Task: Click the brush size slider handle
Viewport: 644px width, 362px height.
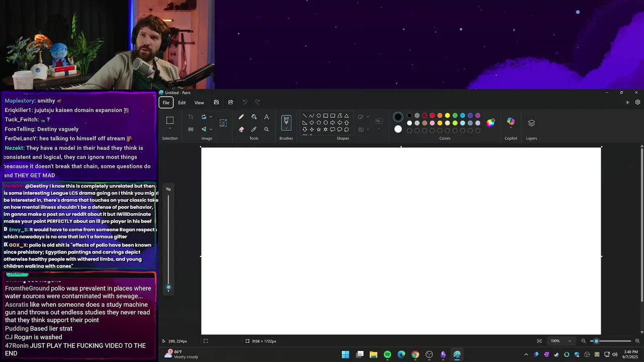Action: 169,288
